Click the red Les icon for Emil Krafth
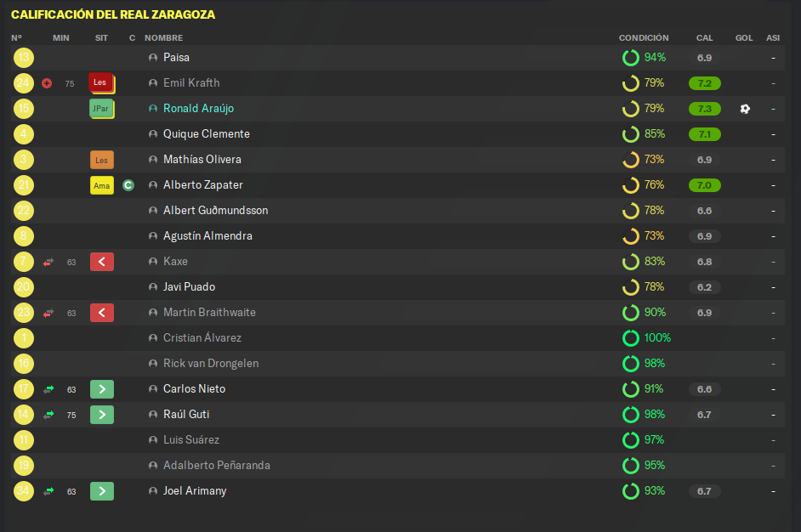The image size is (801, 532). pyautogui.click(x=102, y=83)
